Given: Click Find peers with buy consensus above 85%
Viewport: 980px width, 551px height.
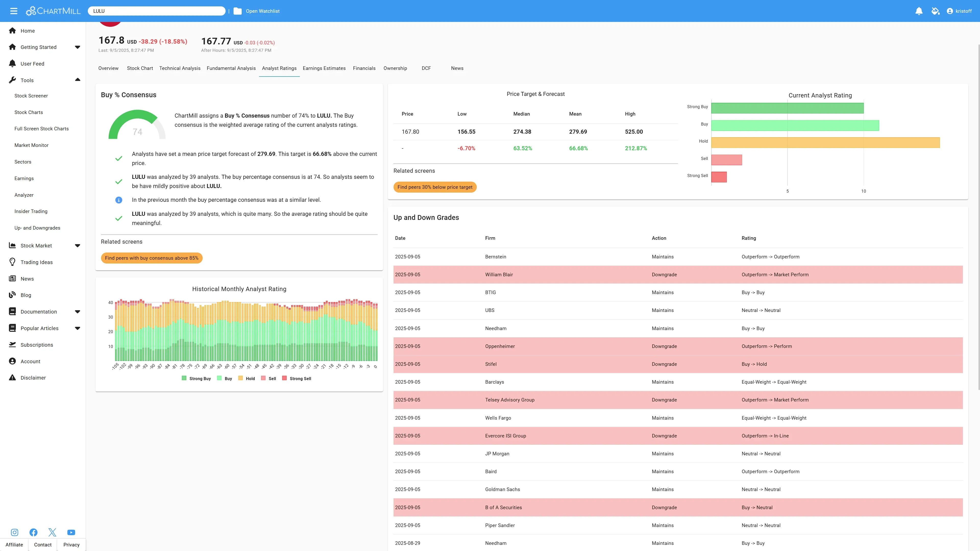Looking at the screenshot, I should (x=152, y=258).
